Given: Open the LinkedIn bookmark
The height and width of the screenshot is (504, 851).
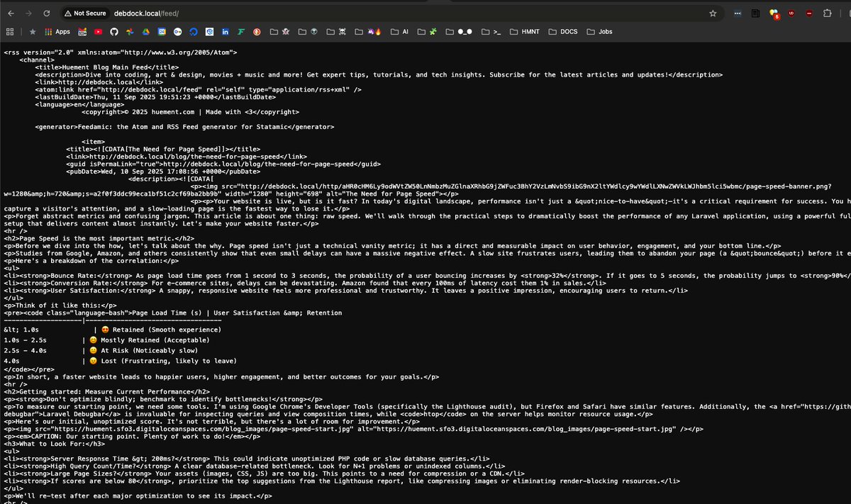Looking at the screenshot, I should click(x=226, y=32).
